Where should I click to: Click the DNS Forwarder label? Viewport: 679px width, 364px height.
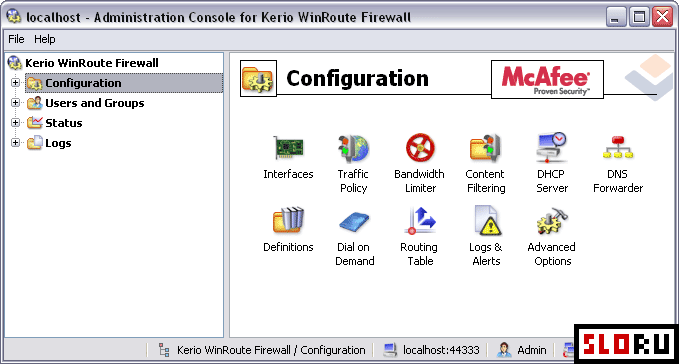618,181
